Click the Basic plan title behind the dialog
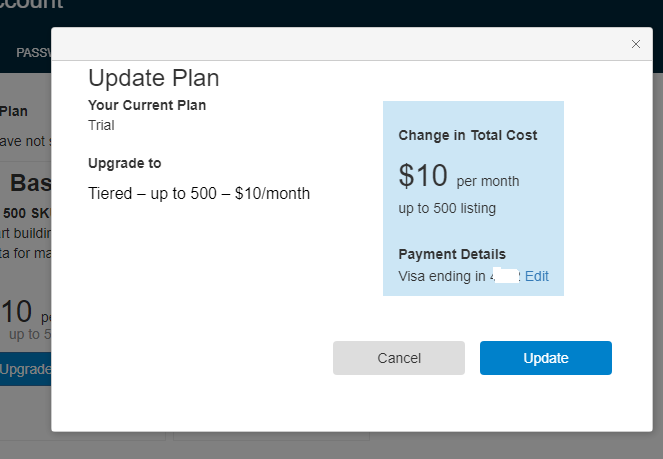The height and width of the screenshot is (459, 663). click(x=30, y=183)
